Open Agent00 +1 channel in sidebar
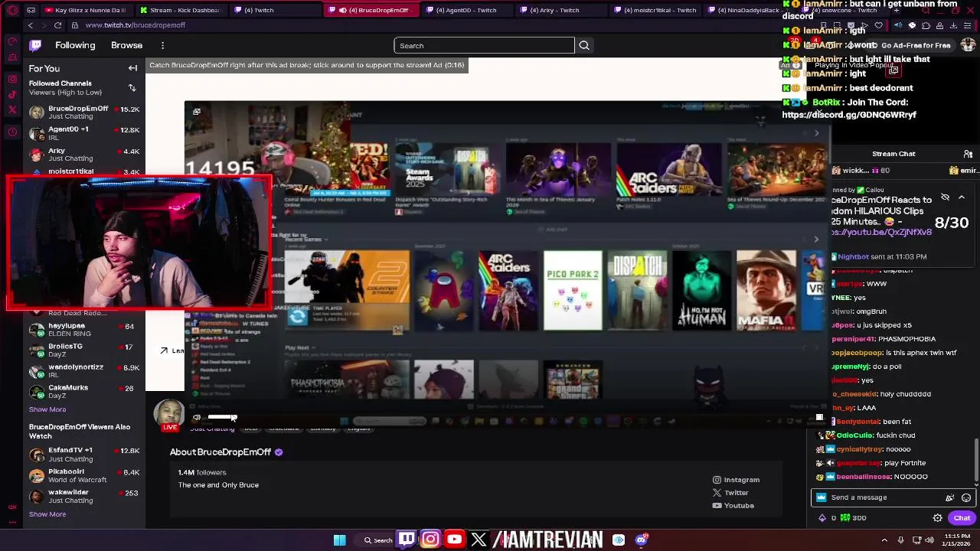 84,133
